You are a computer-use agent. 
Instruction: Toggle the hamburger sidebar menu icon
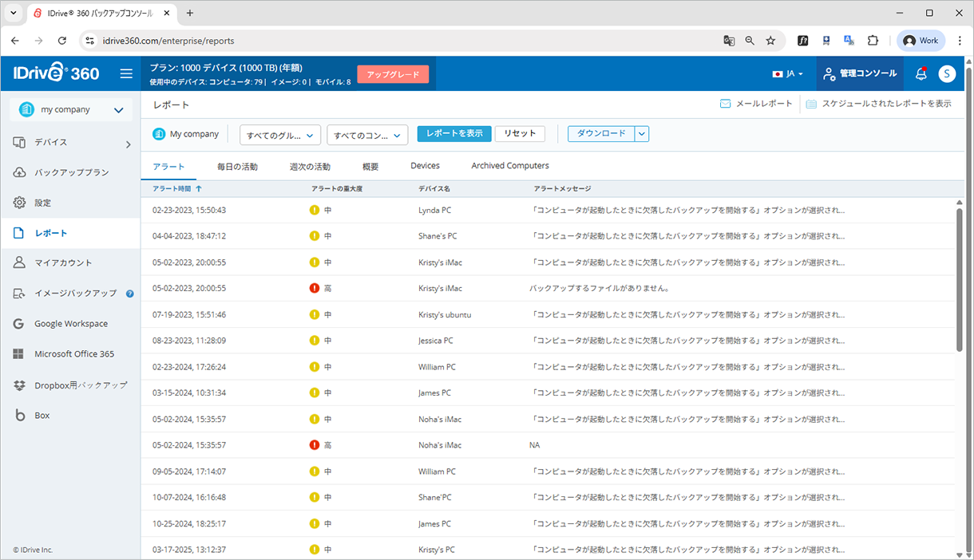click(x=126, y=74)
